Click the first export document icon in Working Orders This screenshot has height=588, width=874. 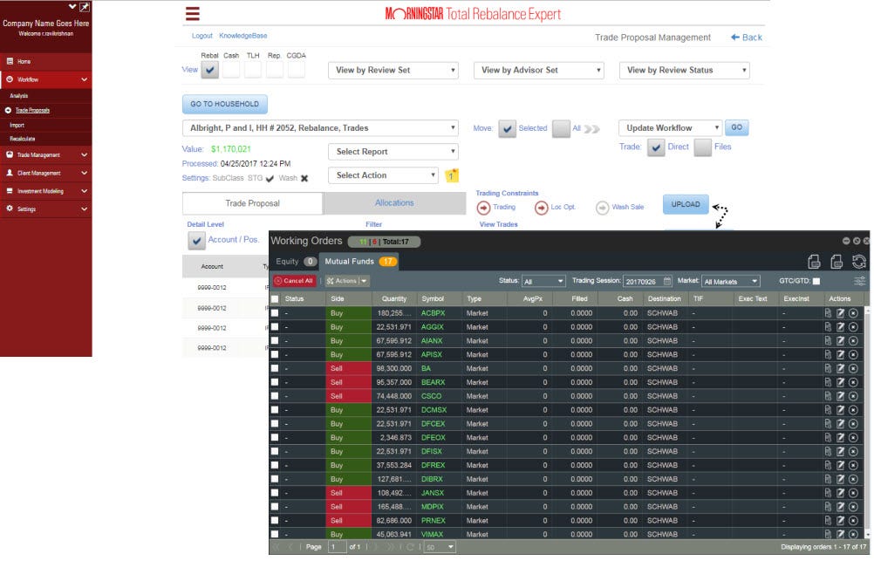[x=814, y=262]
